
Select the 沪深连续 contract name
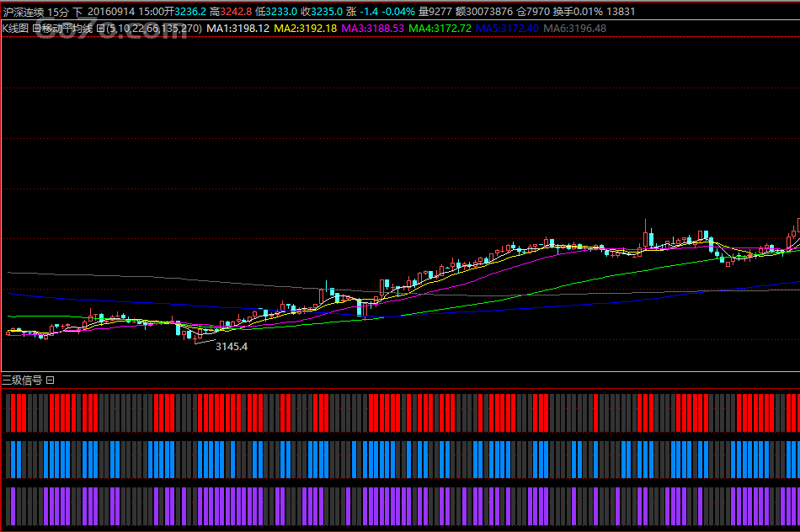tap(24, 11)
